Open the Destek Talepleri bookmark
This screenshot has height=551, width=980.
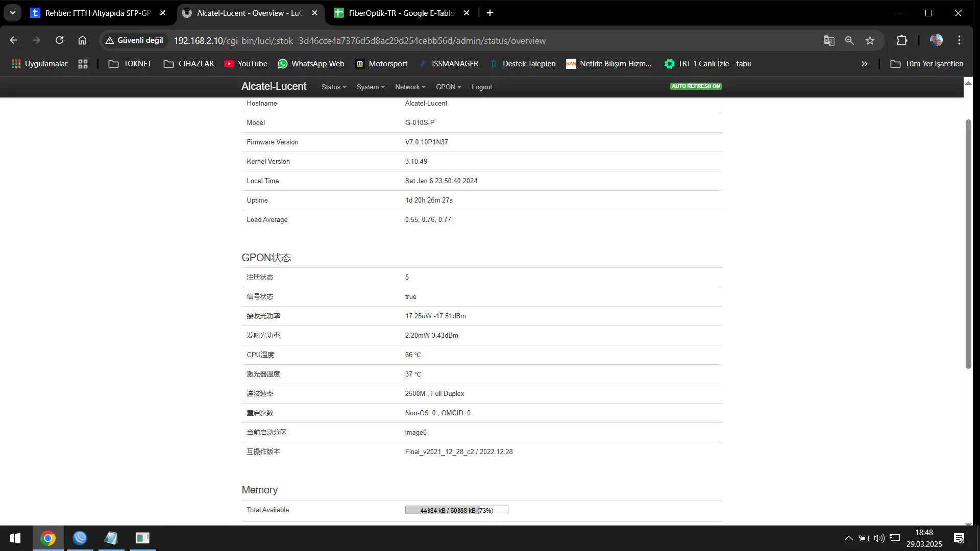tap(523, 64)
